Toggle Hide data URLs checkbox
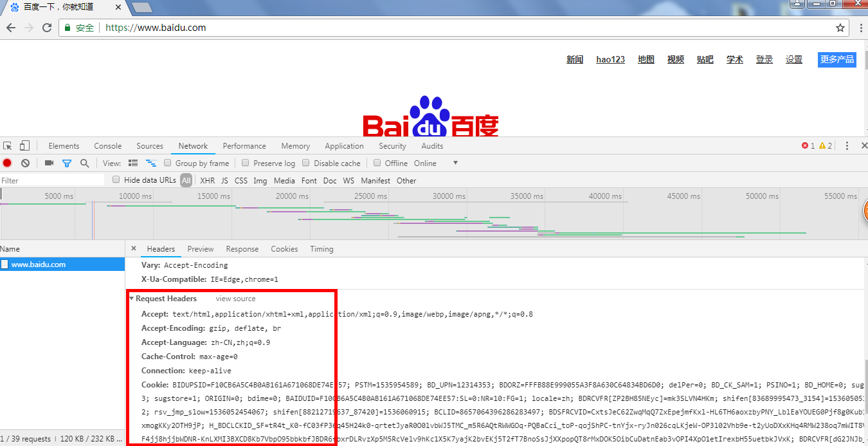Image resolution: width=868 pixels, height=446 pixels. (x=116, y=180)
